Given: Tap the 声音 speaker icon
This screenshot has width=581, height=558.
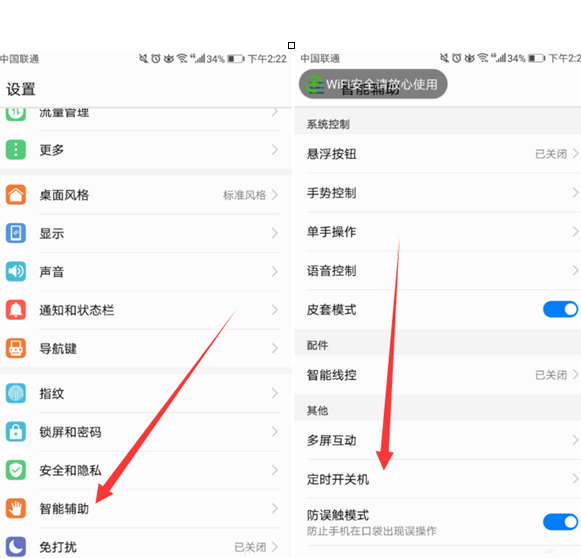Looking at the screenshot, I should [x=16, y=272].
